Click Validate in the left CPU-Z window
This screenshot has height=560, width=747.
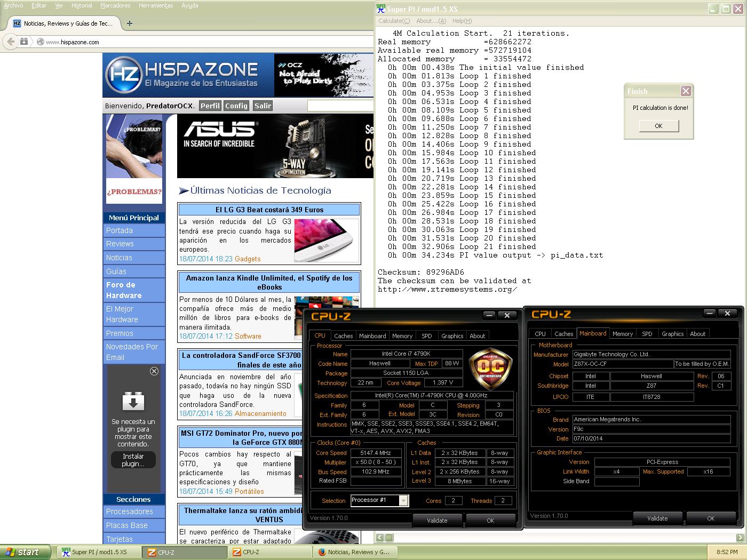pos(437,521)
